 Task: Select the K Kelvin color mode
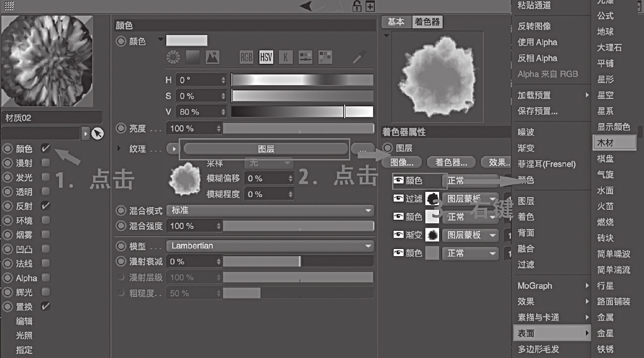(x=286, y=57)
